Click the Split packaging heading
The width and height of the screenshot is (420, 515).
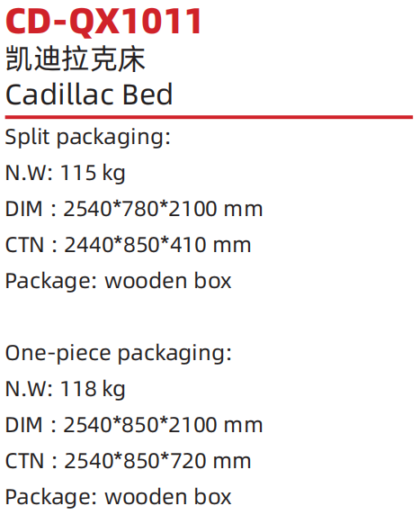(88, 137)
